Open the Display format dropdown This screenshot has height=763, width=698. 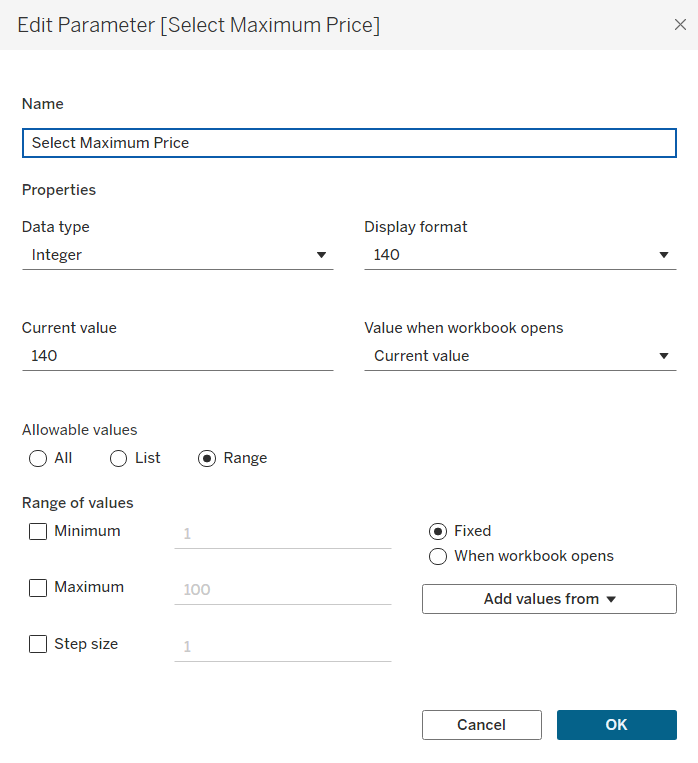pos(520,255)
